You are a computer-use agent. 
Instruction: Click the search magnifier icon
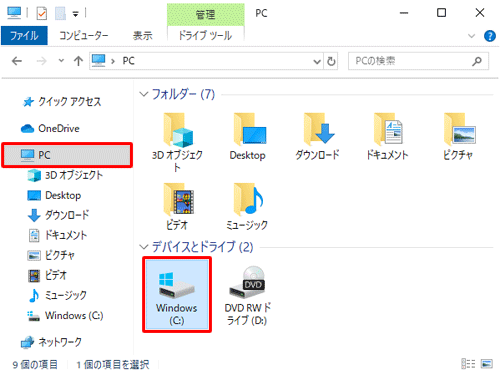click(x=477, y=61)
